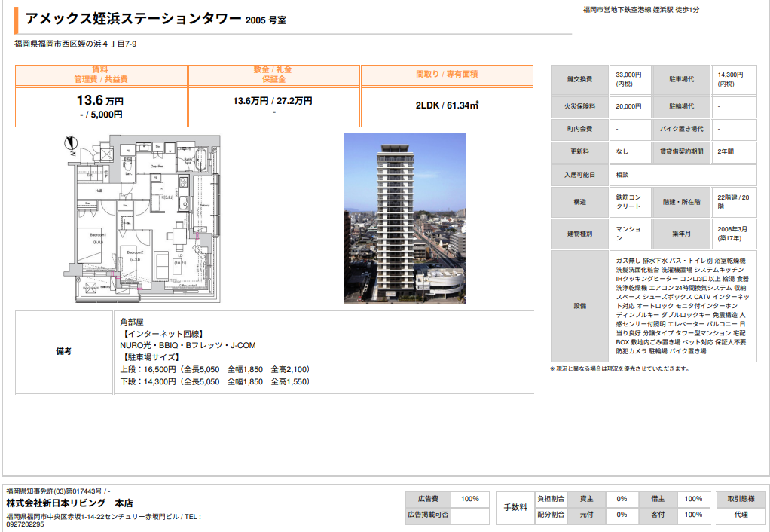Image resolution: width=770 pixels, height=532 pixels.
Task: Click the license number 福岡県知事免許(03)第017443号
Action: coord(54,491)
